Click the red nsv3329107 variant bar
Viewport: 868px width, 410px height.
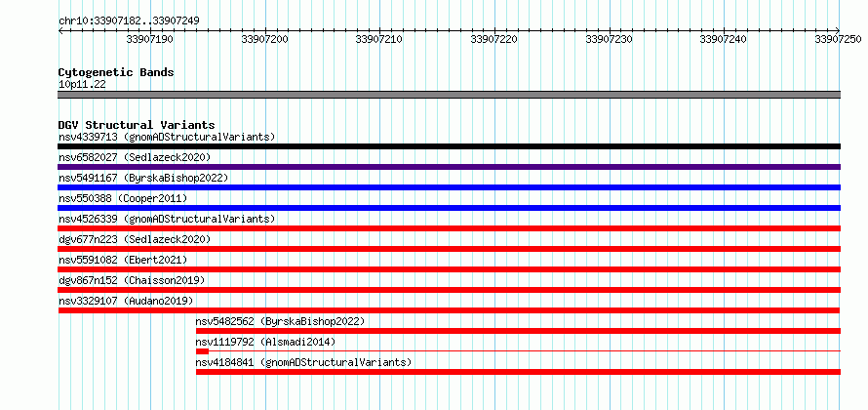450,310
